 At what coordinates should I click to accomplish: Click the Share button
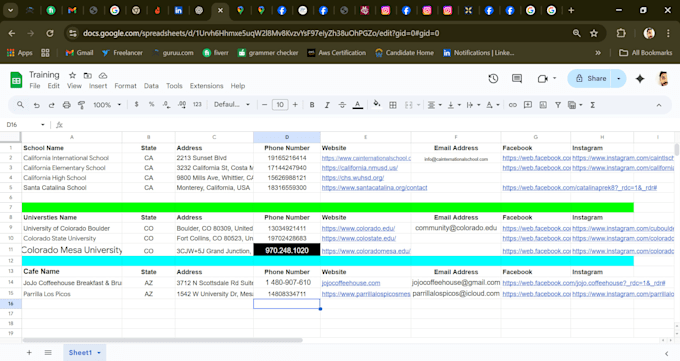click(x=591, y=79)
